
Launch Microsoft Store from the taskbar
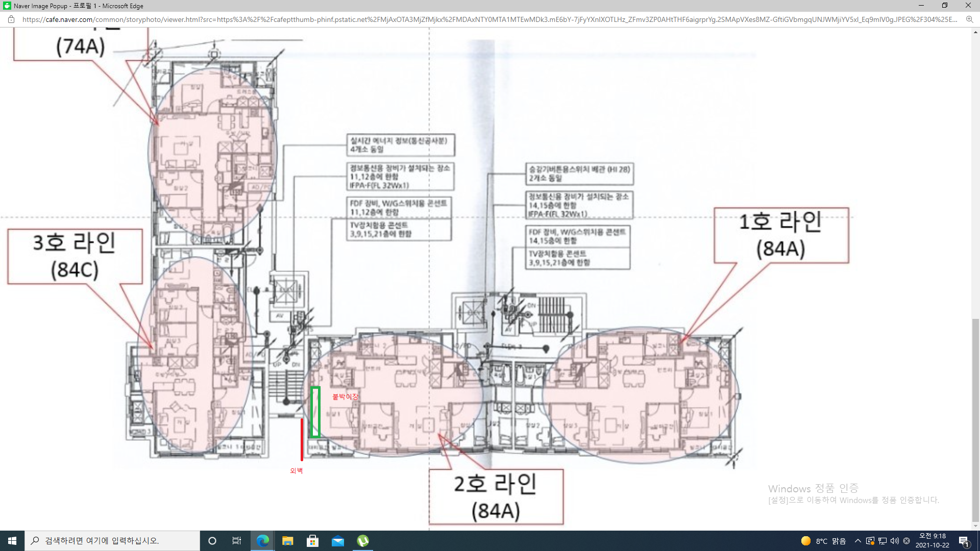tap(312, 541)
